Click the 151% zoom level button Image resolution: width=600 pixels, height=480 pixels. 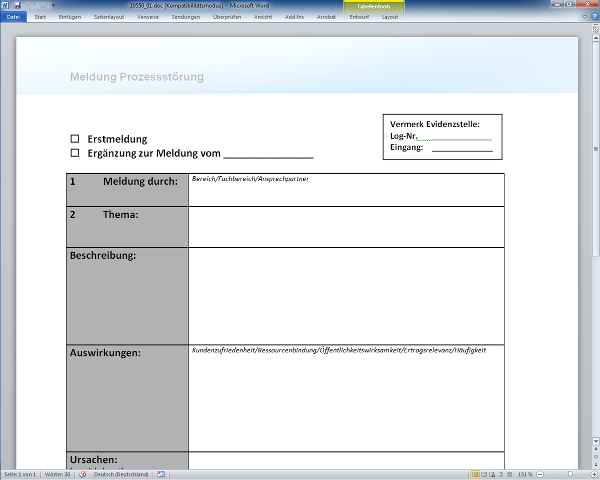click(526, 474)
